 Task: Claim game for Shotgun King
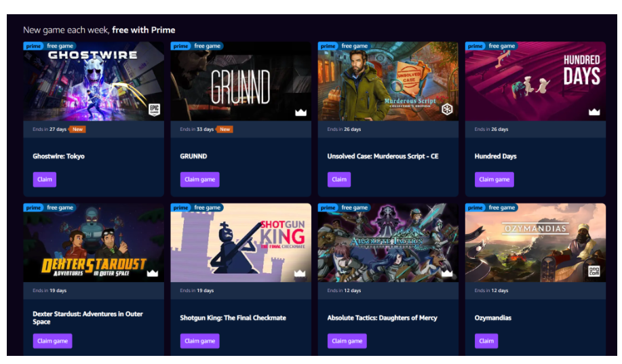click(199, 340)
